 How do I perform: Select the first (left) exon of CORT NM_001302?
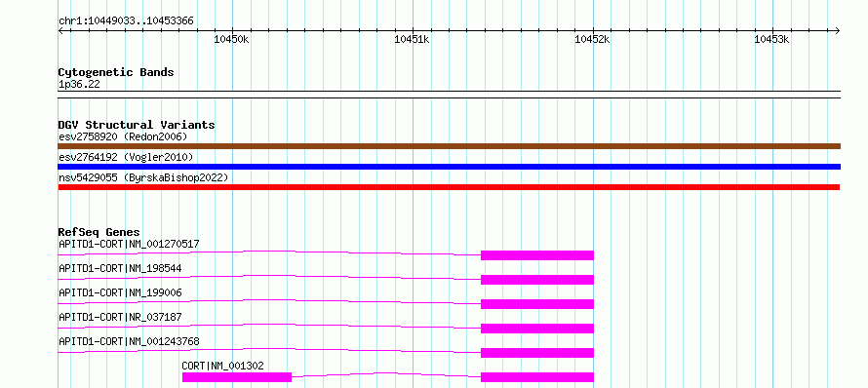[x=237, y=377]
